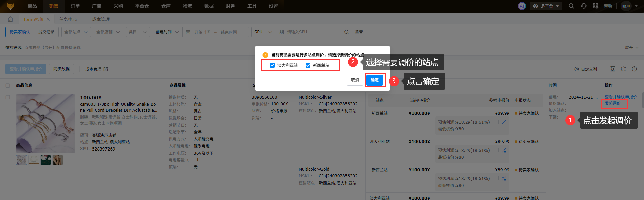Open the 订单 menu
The width and height of the screenshot is (644, 200).
click(x=75, y=6)
